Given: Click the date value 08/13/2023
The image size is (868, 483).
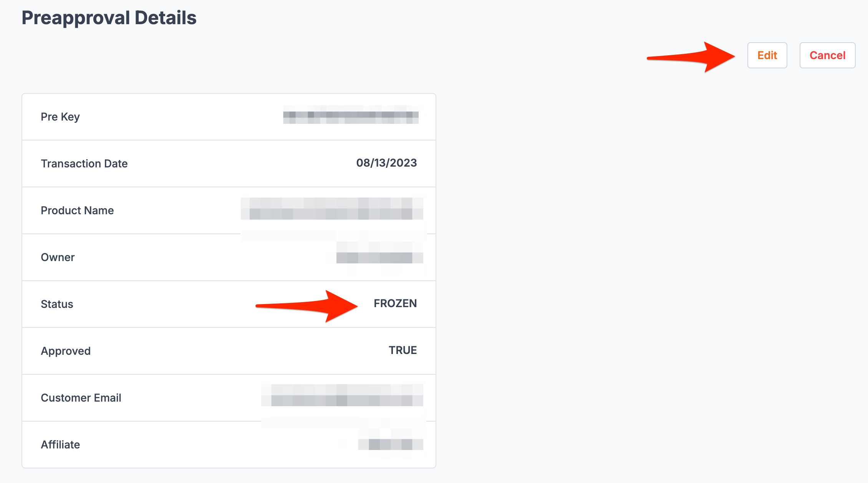Looking at the screenshot, I should [386, 163].
